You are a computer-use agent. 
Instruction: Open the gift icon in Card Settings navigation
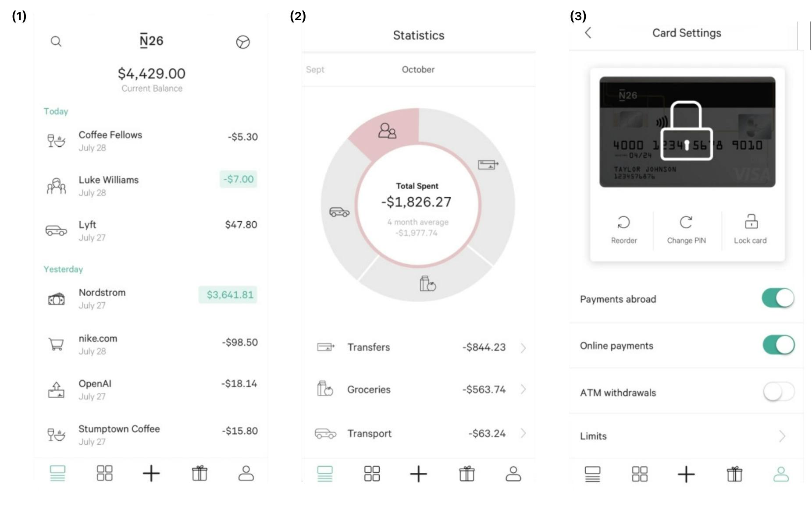(x=734, y=474)
